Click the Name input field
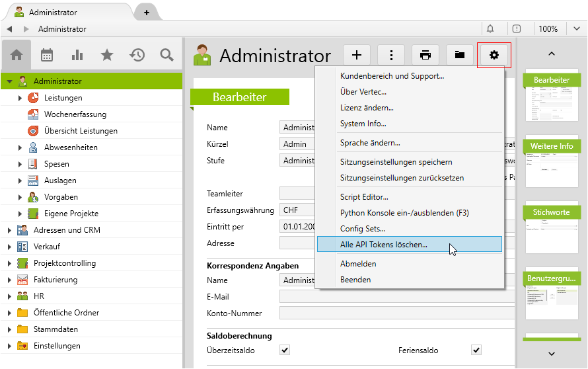Screen dimensions: 588x369 click(x=297, y=128)
